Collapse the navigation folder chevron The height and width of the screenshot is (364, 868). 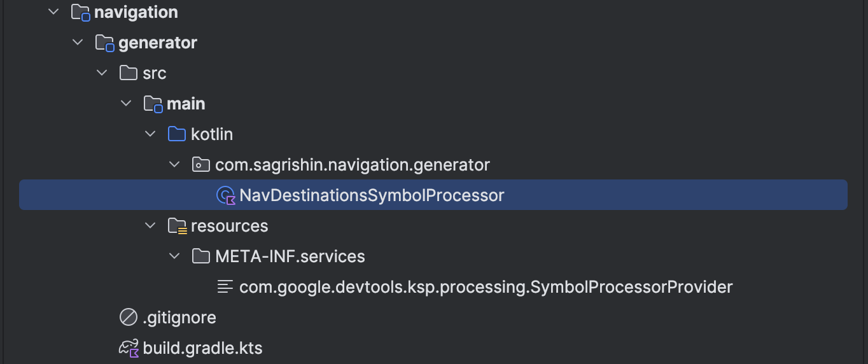[x=54, y=12]
